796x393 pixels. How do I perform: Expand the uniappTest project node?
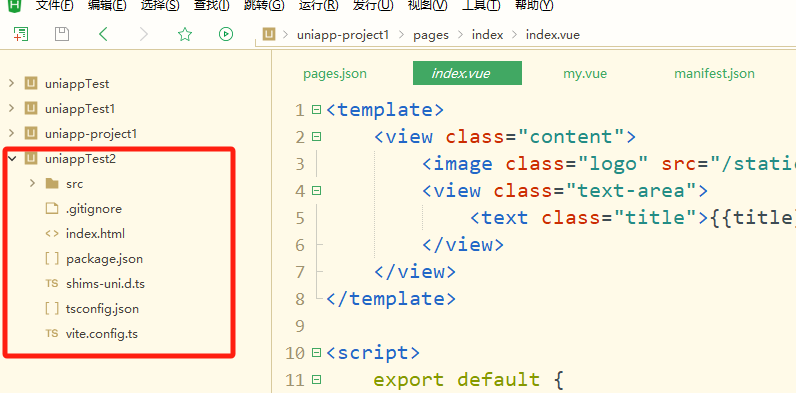click(12, 83)
